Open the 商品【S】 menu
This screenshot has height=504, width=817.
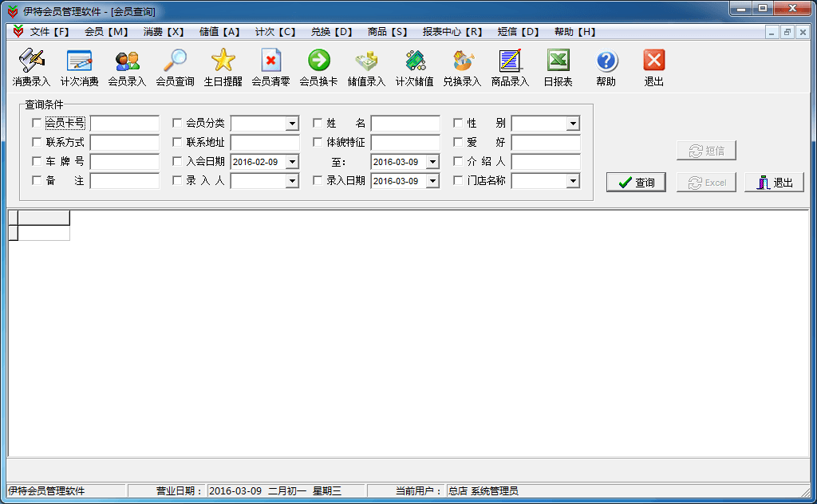[x=387, y=32]
